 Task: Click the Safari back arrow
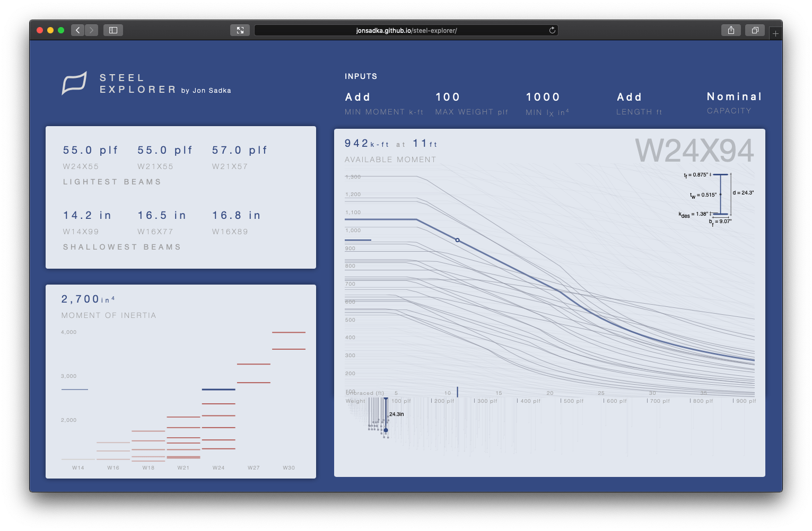pyautogui.click(x=78, y=30)
